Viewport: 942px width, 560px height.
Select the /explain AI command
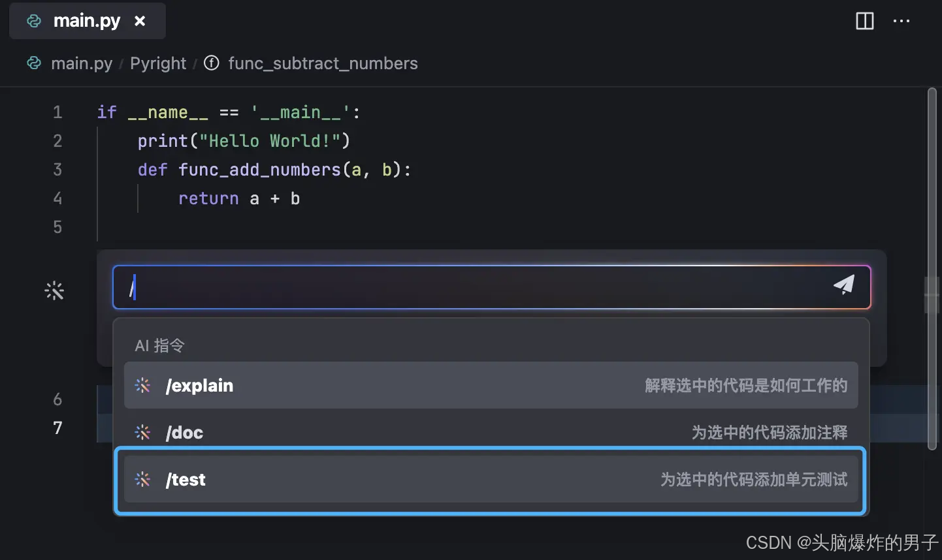457,385
